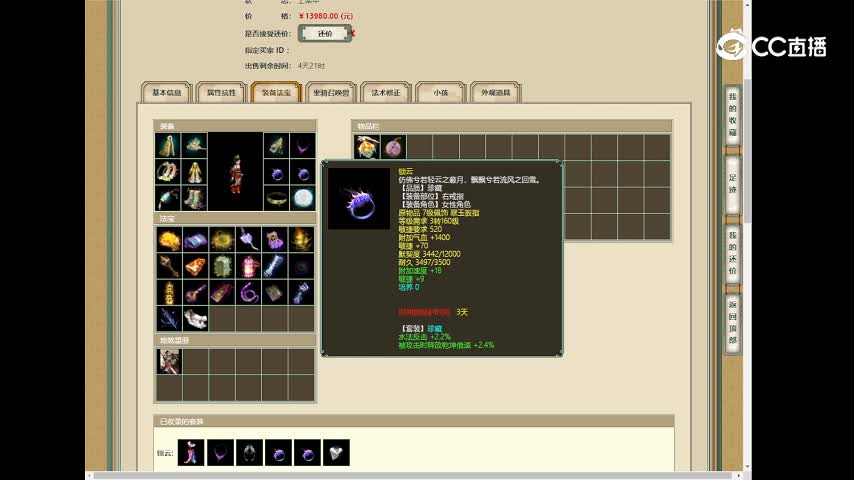The width and height of the screenshot is (854, 480).
Task: Click the remaining time value 4天21时
Action: 311,66
